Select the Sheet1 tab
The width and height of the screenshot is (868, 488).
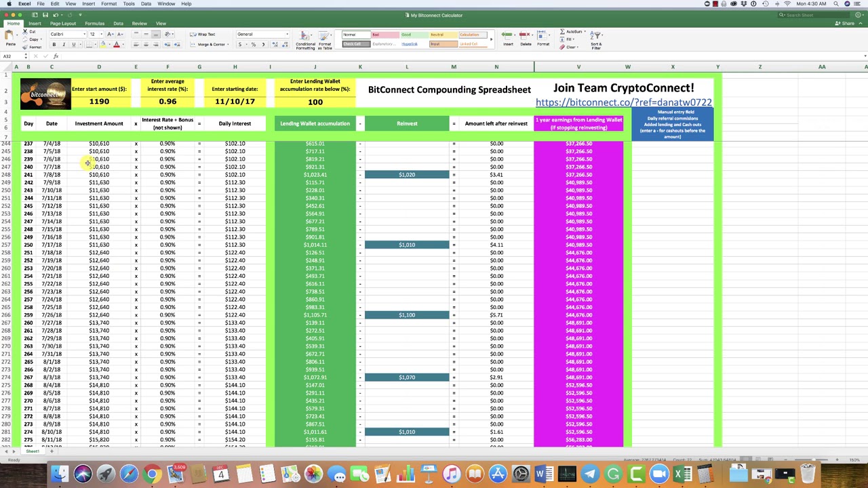point(31,451)
